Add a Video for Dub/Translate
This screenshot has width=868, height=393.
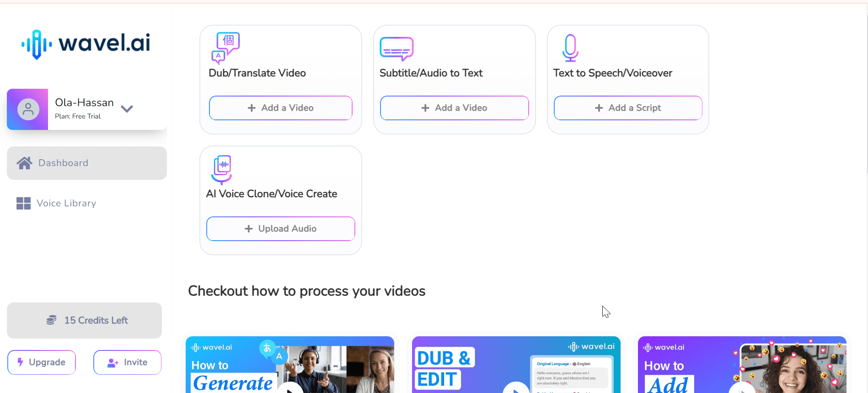click(281, 108)
